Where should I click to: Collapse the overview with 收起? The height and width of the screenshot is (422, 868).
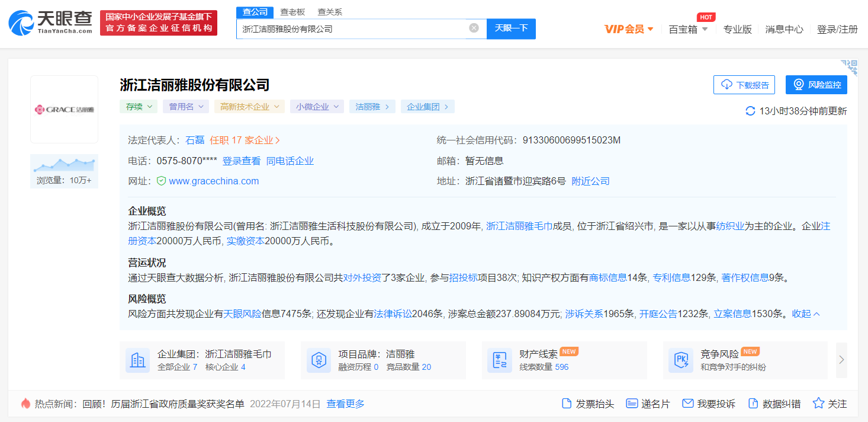[806, 314]
